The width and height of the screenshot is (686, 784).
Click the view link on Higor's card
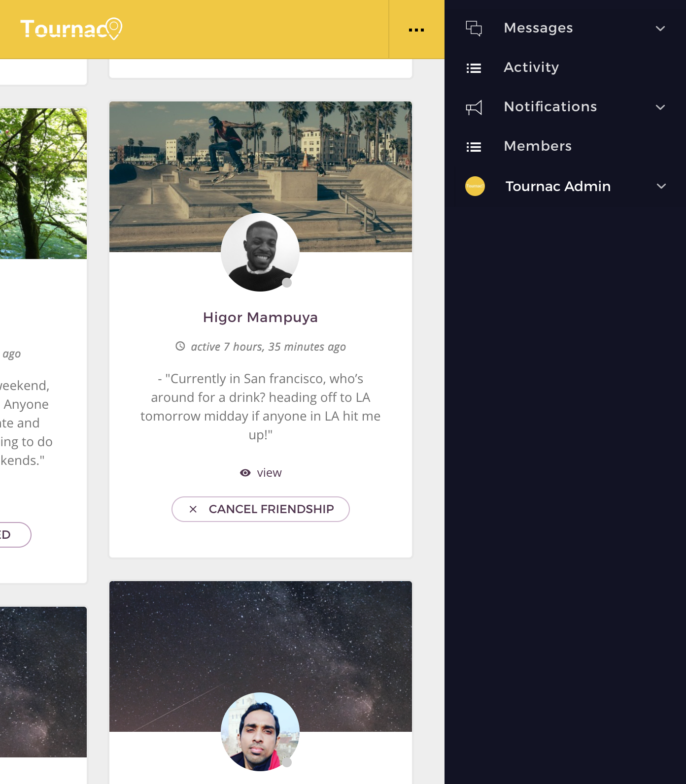(269, 473)
